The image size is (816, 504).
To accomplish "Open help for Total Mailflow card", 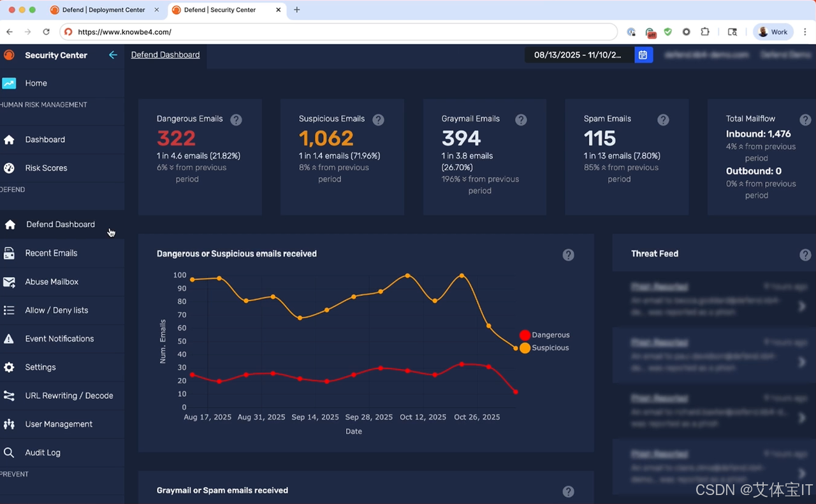I will pos(805,119).
